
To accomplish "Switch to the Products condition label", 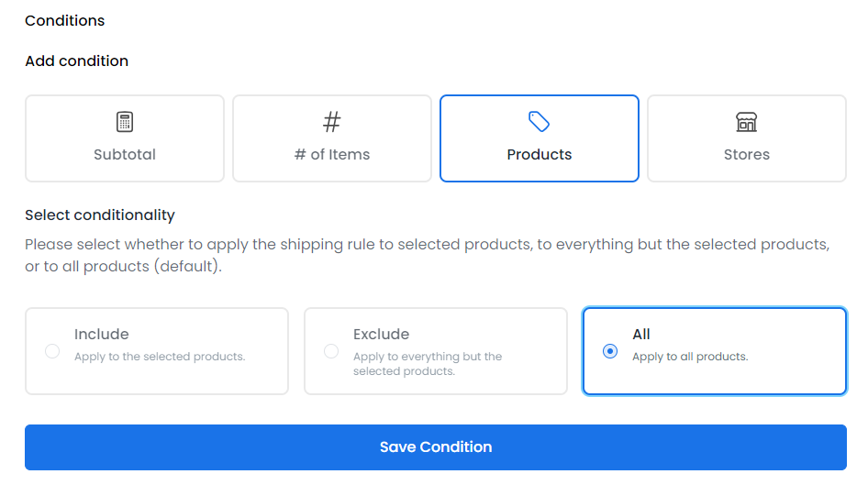I will coord(540,155).
